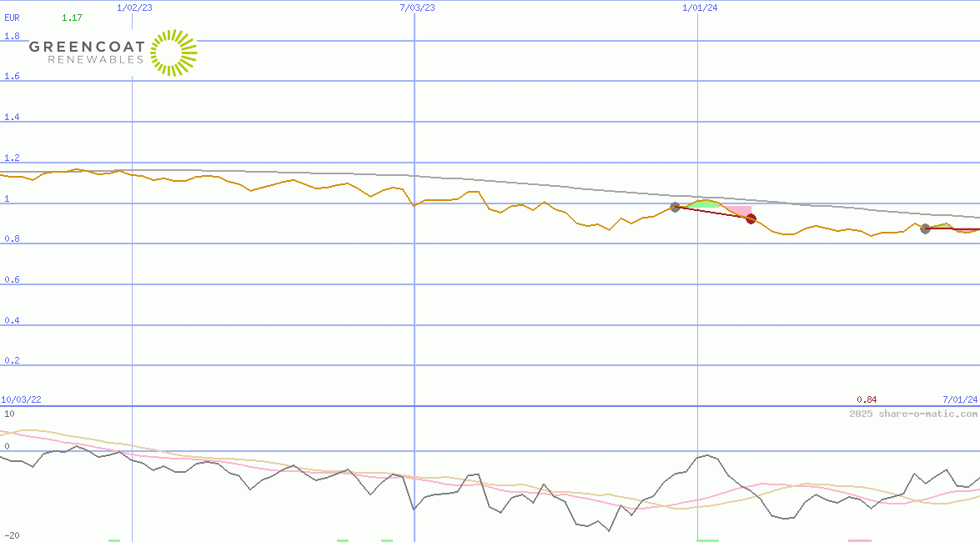Click the dark red sell marker dot
980x542 pixels.
point(751,218)
